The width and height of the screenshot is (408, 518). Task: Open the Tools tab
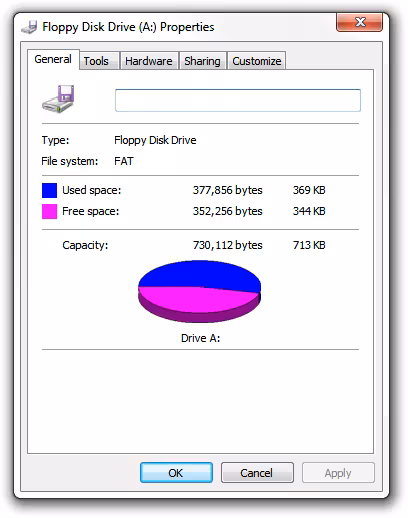[x=96, y=61]
